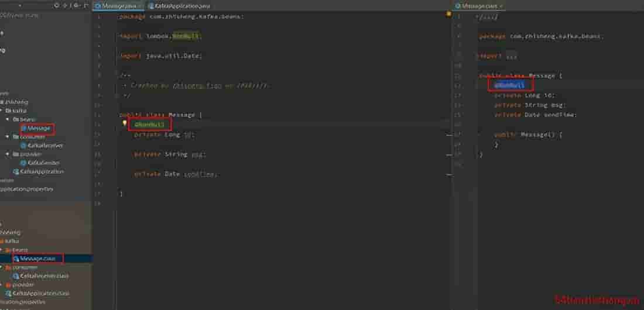This screenshot has height=310, width=644.
Task: Click the error stripe mark beside 'Long id'
Action: pos(449,135)
